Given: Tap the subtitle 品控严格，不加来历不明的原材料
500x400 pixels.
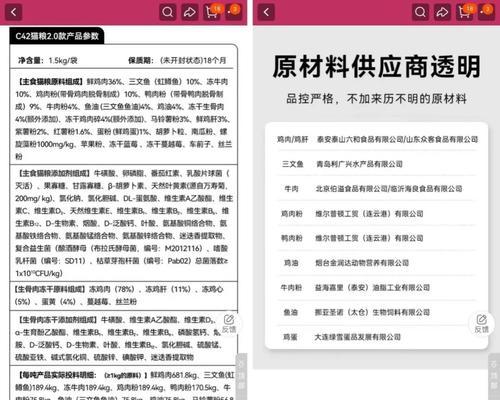Looking at the screenshot, I should tap(376, 99).
